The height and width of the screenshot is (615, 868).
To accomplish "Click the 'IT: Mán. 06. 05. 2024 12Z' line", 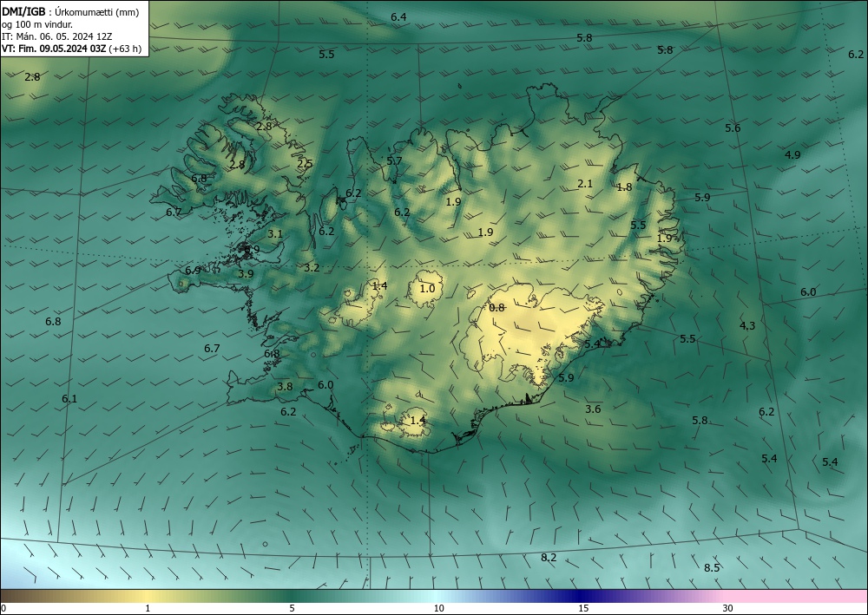I will pyautogui.click(x=57, y=36).
